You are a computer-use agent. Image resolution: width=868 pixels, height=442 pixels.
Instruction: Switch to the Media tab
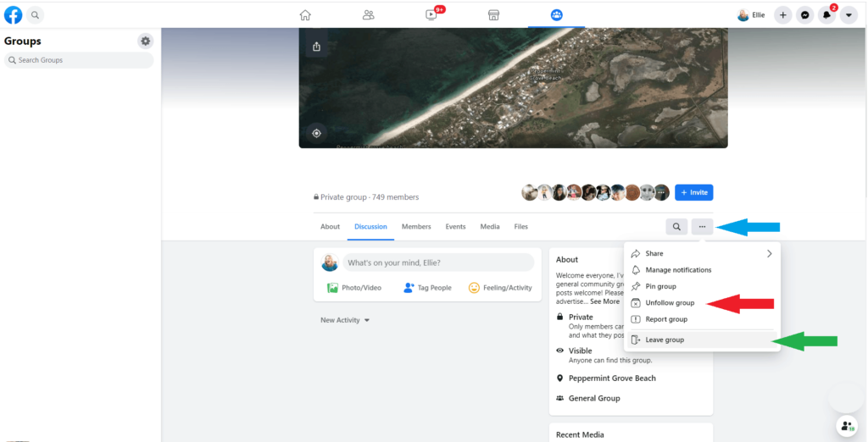490,227
